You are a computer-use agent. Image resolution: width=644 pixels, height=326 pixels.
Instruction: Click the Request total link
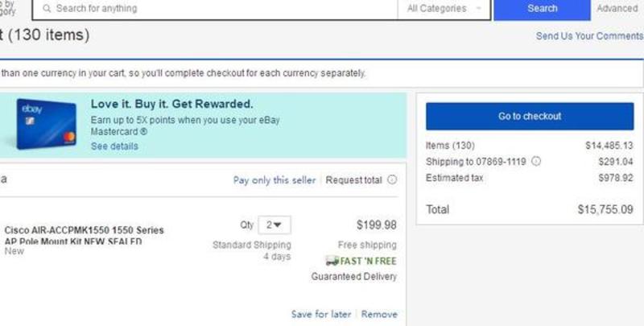click(353, 180)
